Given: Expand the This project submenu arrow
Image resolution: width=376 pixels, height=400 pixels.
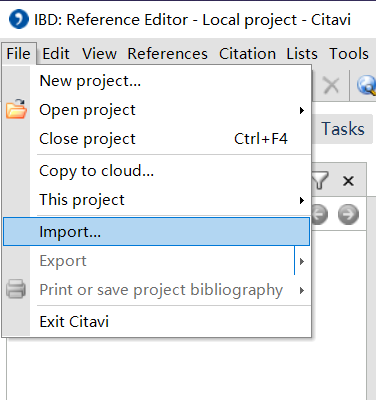Looking at the screenshot, I should click(302, 200).
